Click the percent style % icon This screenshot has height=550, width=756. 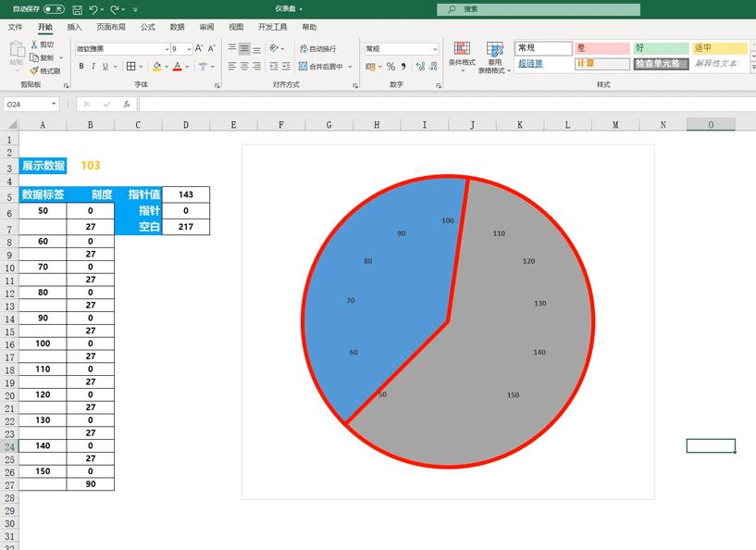tap(390, 67)
